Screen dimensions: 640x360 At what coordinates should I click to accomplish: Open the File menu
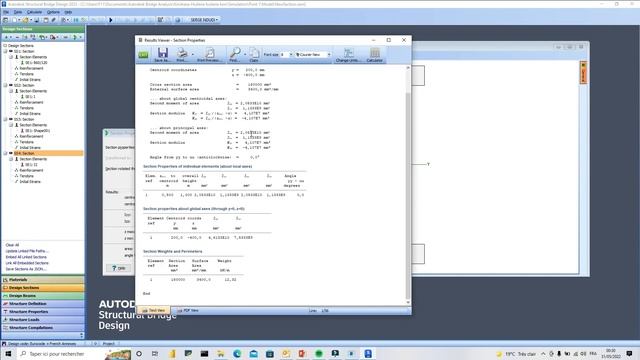[x=6, y=12]
